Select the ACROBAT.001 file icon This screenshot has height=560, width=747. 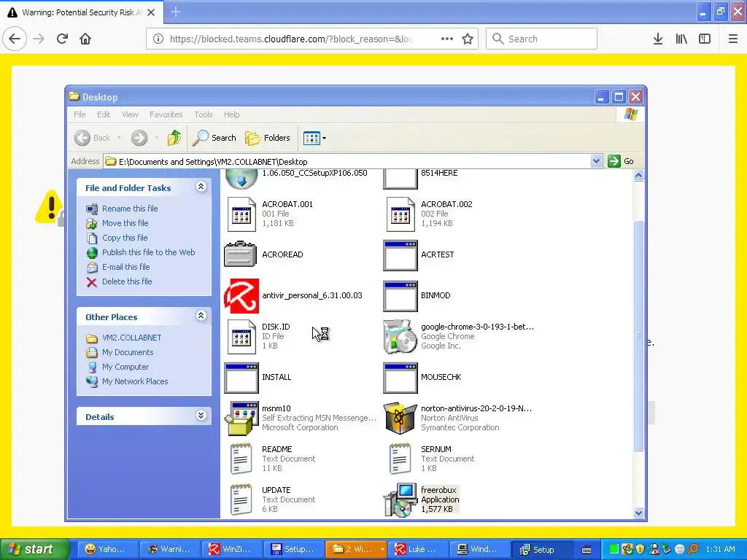241,214
